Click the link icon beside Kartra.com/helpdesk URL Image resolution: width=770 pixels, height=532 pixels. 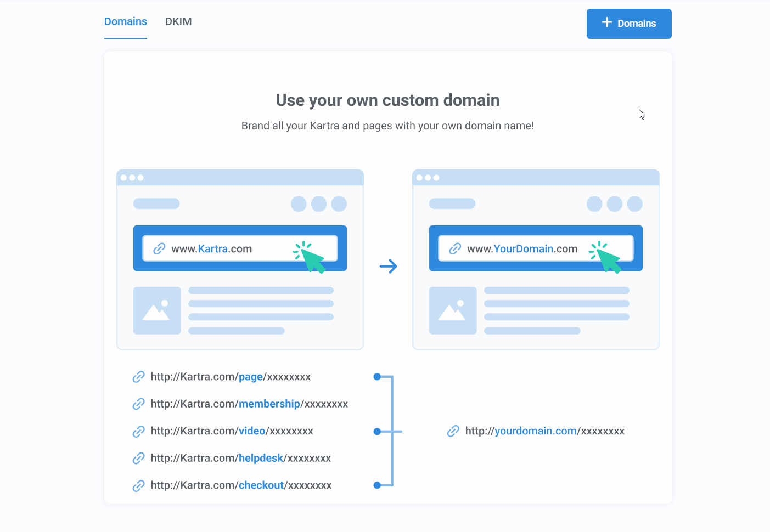coord(138,458)
